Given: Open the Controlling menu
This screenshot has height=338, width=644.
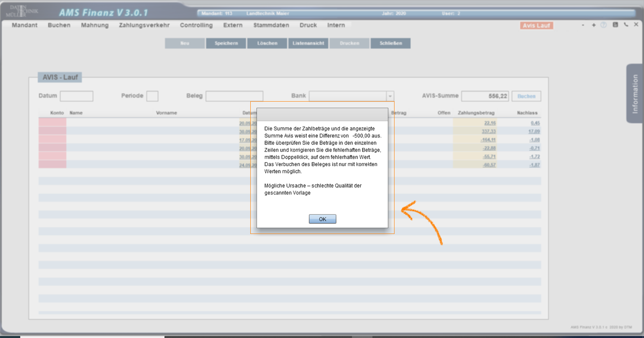Looking at the screenshot, I should pyautogui.click(x=196, y=25).
